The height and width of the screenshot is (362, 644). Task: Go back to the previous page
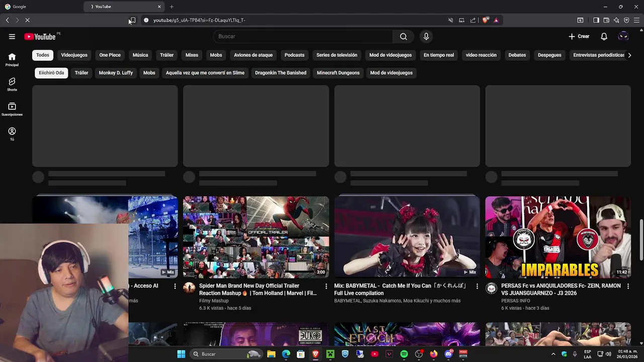tap(7, 20)
